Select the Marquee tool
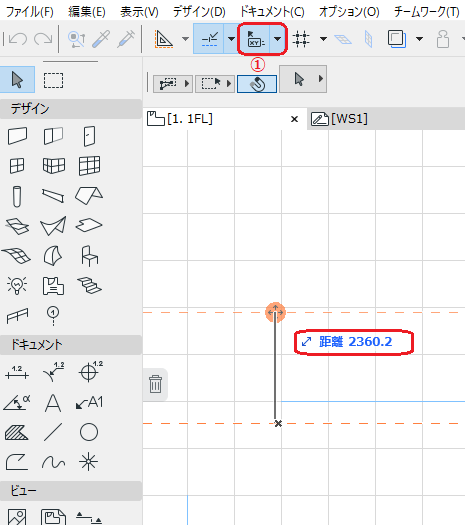This screenshot has height=525, width=465. click(54, 80)
